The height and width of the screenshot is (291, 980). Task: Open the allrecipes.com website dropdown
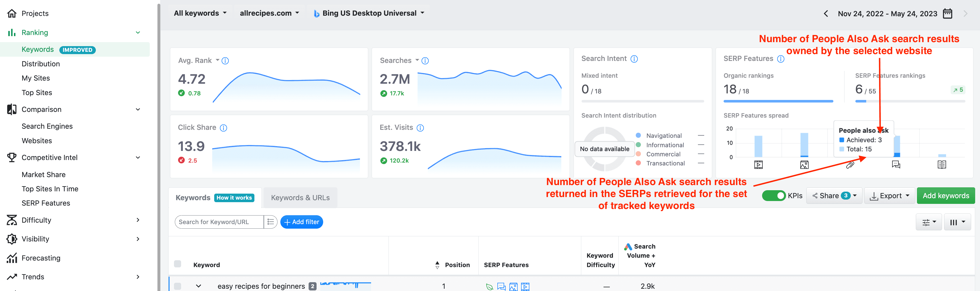pos(269,13)
